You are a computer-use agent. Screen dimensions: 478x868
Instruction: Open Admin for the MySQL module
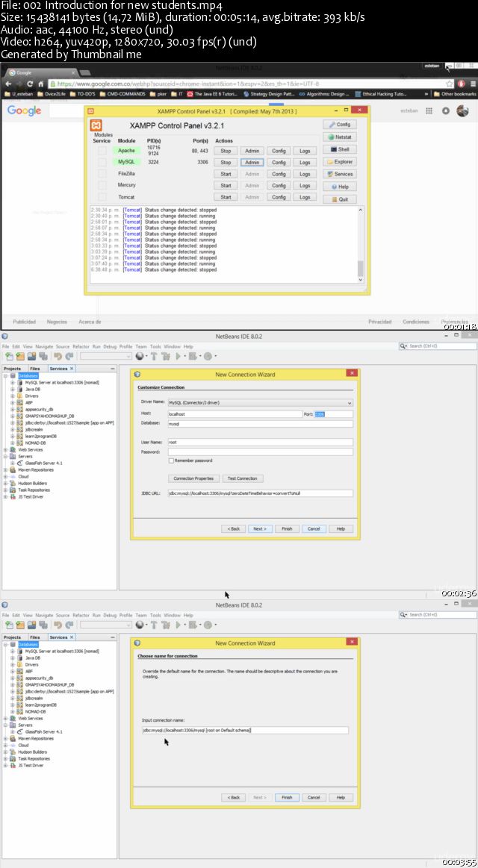[x=252, y=162]
